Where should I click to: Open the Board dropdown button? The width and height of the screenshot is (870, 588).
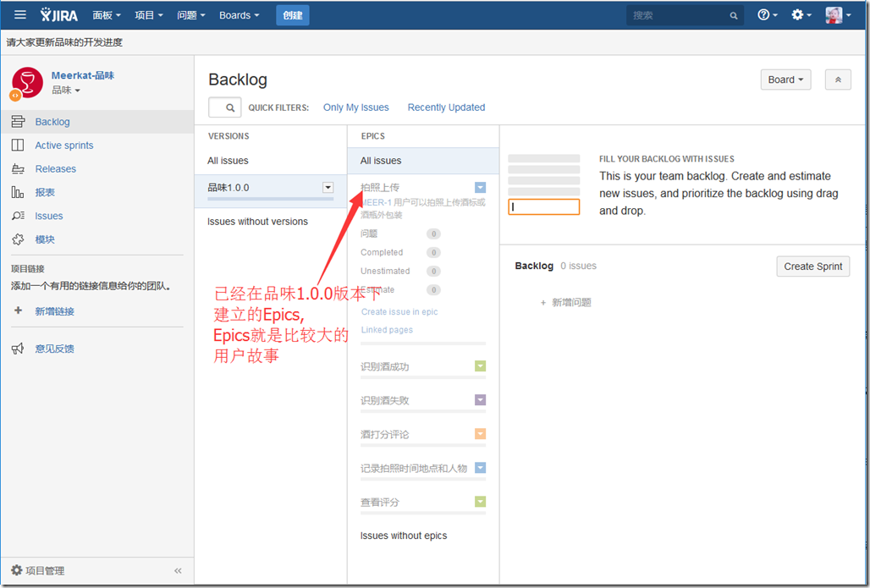[785, 80]
